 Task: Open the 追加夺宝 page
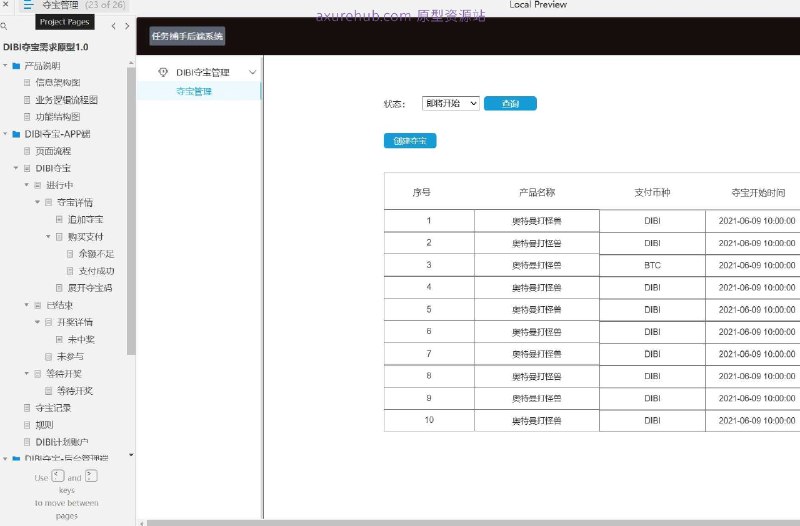point(86,219)
